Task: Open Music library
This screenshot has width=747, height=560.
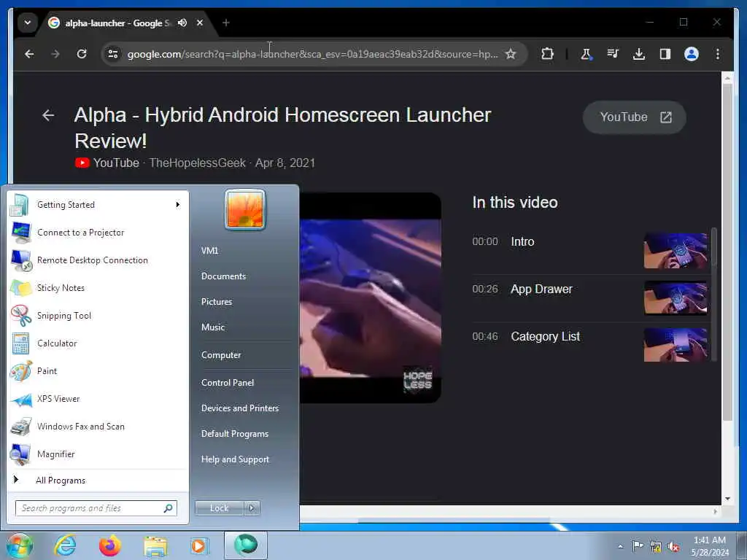Action: [x=244, y=327]
